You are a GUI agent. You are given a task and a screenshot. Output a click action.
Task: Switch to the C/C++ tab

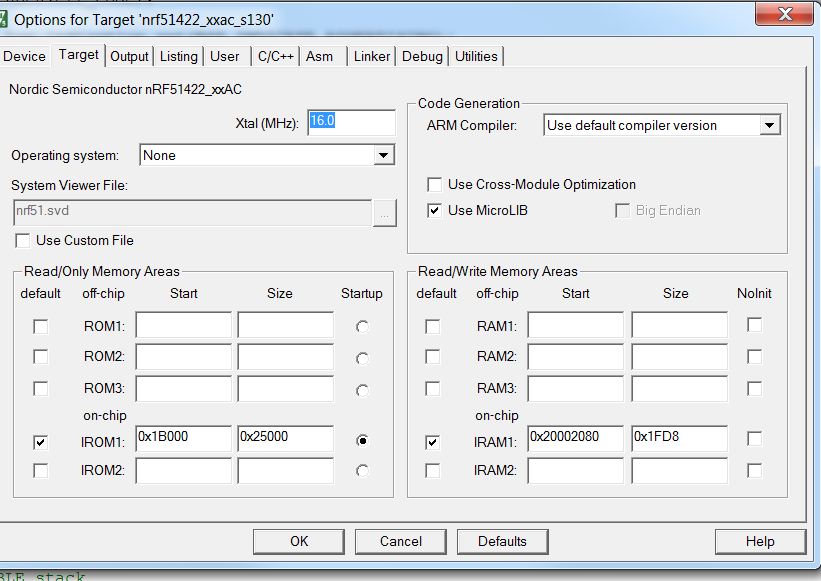(275, 57)
